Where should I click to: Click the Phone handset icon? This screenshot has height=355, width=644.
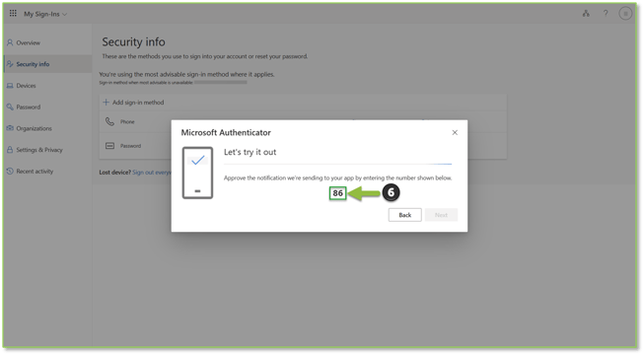[109, 121]
